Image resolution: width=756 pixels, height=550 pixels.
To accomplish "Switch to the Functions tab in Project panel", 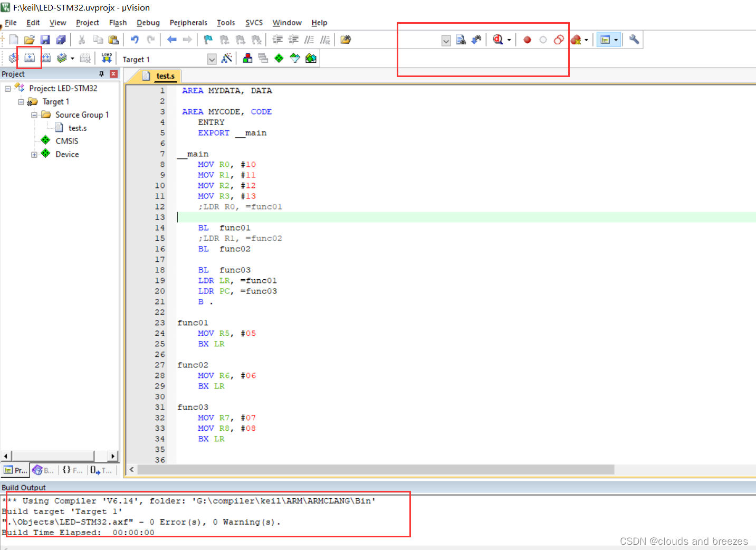I will (x=72, y=470).
